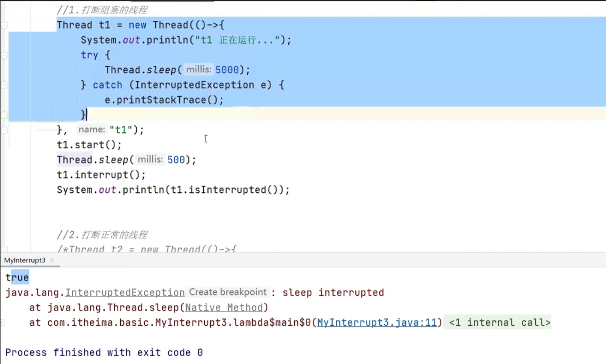Click the "t1 正在运行..." string literal
606x364 pixels.
tap(237, 40)
